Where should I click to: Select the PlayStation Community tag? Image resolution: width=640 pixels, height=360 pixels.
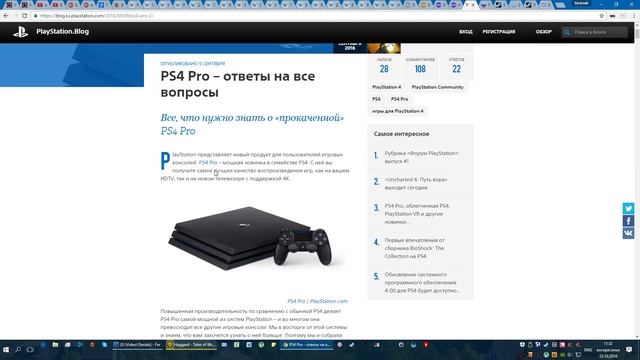(438, 87)
